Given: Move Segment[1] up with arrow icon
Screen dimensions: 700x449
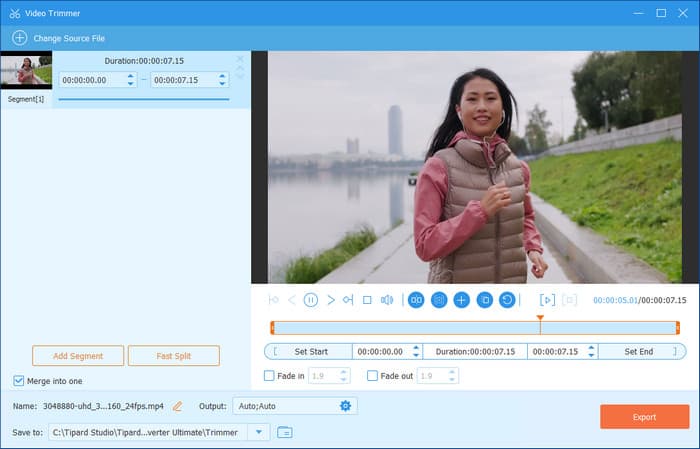Looking at the screenshot, I should point(240,68).
